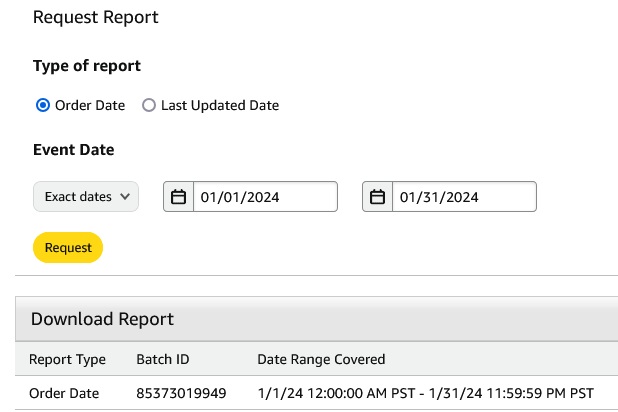Click the Request button
The image size is (618, 412).
pos(68,248)
